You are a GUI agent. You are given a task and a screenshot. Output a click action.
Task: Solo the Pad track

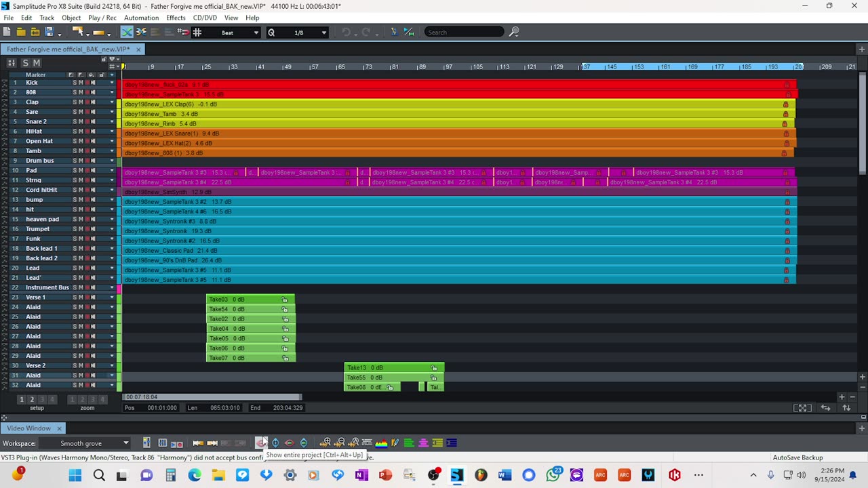click(75, 171)
